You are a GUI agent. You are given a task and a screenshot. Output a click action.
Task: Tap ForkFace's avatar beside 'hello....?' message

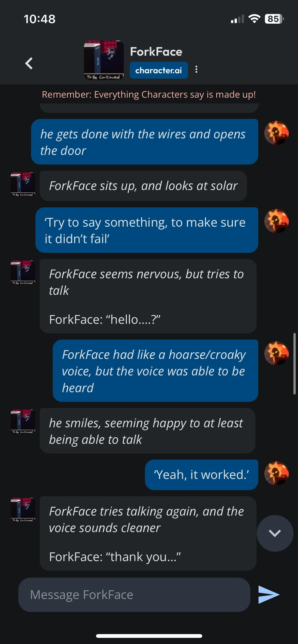[22, 272]
